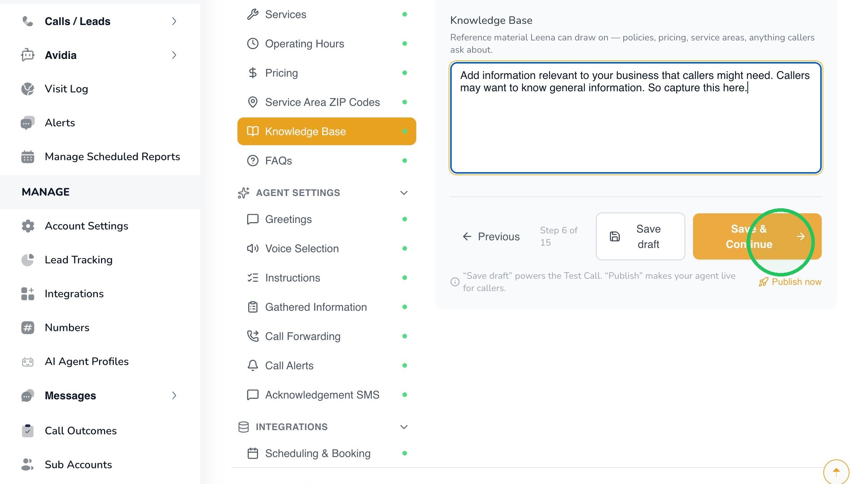Click the Call Alerts bell icon
The width and height of the screenshot is (868, 484).
[252, 365]
